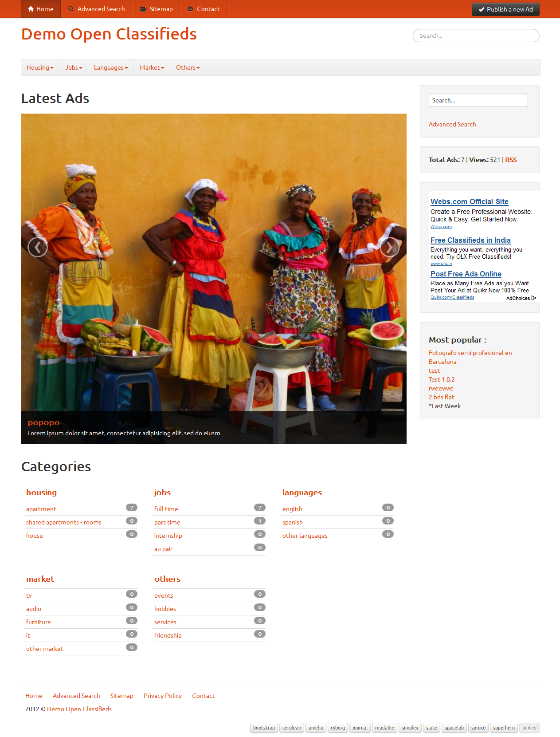This screenshot has height=737, width=560.
Task: Click the Contact envelope icon
Action: tap(190, 9)
